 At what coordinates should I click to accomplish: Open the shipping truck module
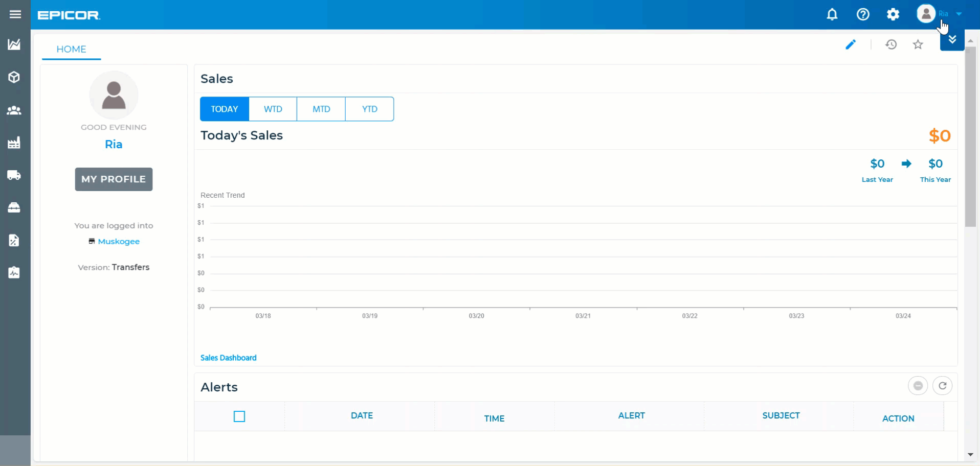pos(15,175)
